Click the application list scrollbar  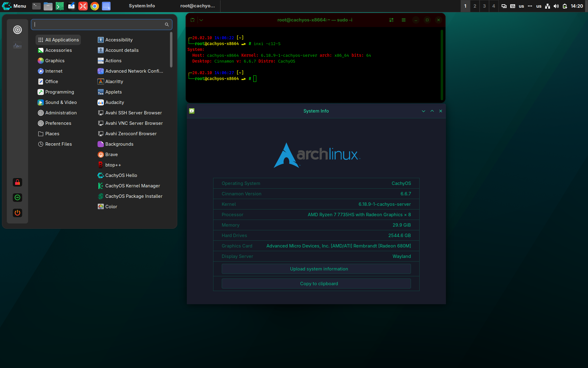[171, 50]
